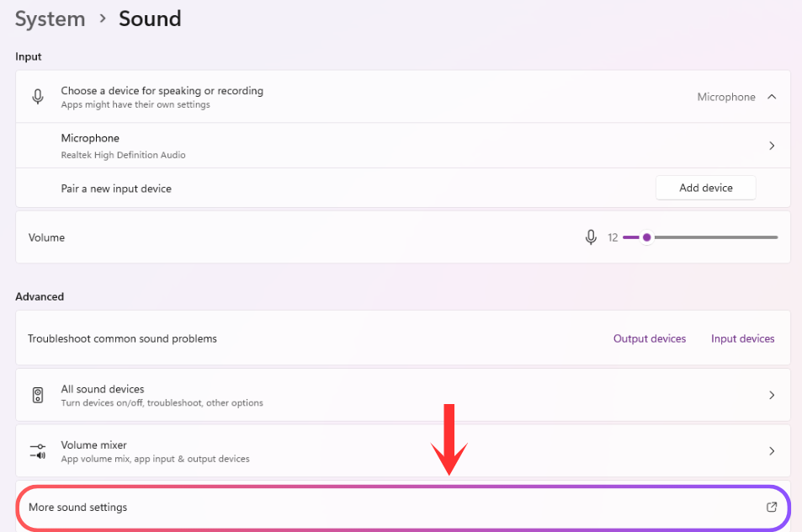802x532 pixels.
Task: Open the Volume mixer entry
Action: pos(403,451)
